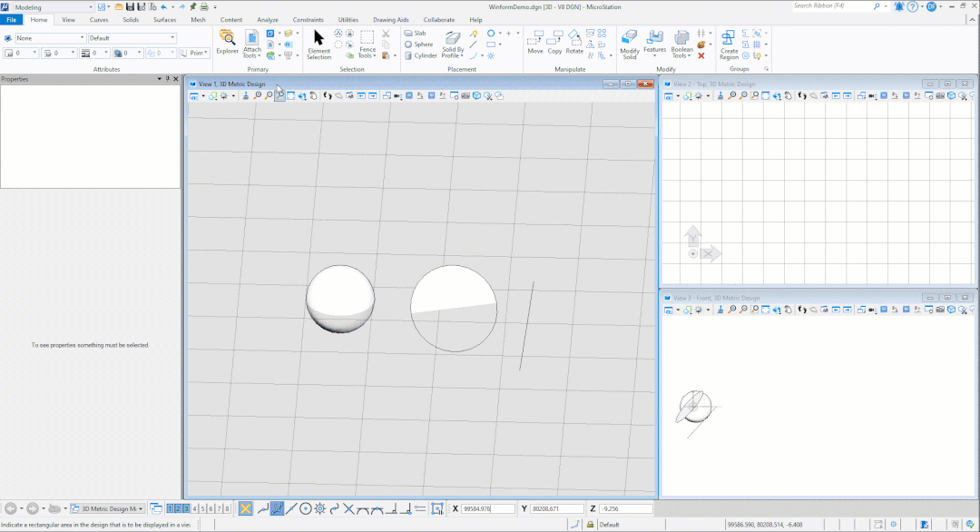The width and height of the screenshot is (980, 532).
Task: Click the Back arrow in bottom toolbar
Action: pyautogui.click(x=11, y=508)
